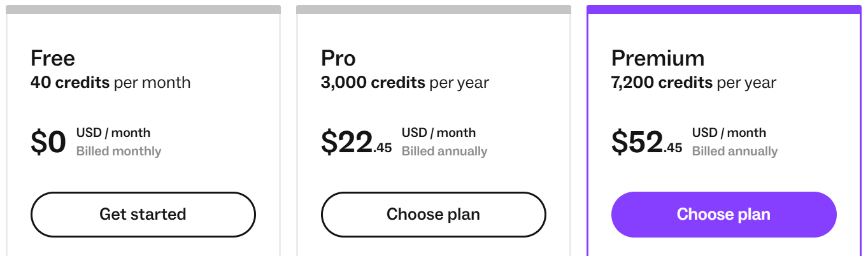868x256 pixels.
Task: Select the Premium plan heading
Action: coord(658,59)
